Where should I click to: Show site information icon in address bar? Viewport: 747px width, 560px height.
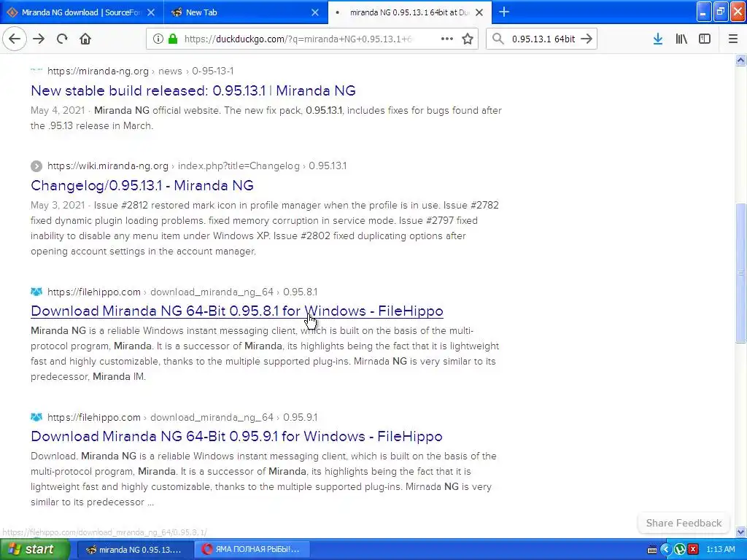158,39
